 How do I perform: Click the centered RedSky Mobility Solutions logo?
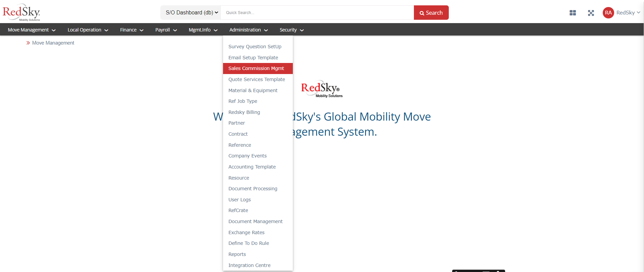pos(322,89)
